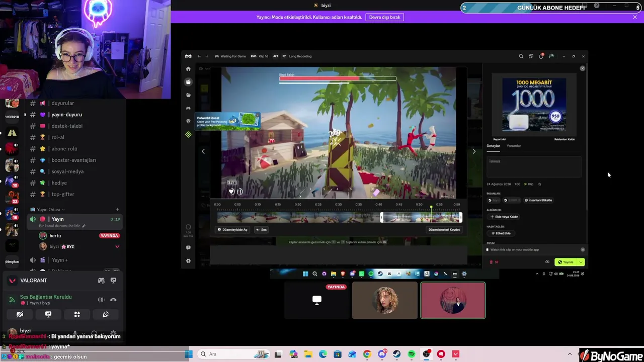Click the Windows Start button
This screenshot has width=644, height=362.
coord(189,354)
